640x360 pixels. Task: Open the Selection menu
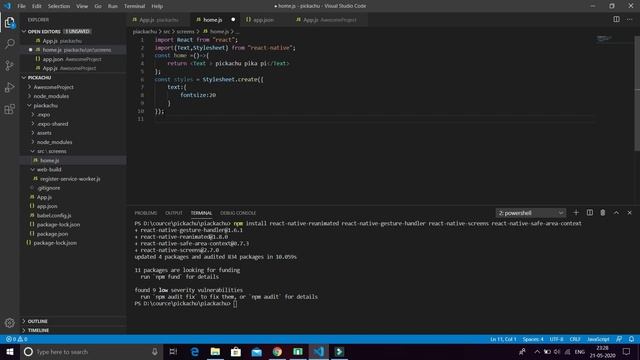59,6
